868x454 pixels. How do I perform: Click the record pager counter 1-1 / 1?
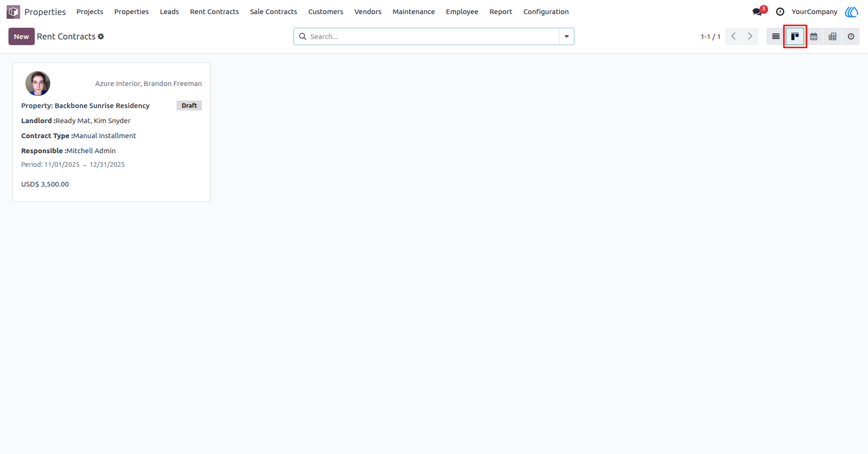pyautogui.click(x=710, y=37)
